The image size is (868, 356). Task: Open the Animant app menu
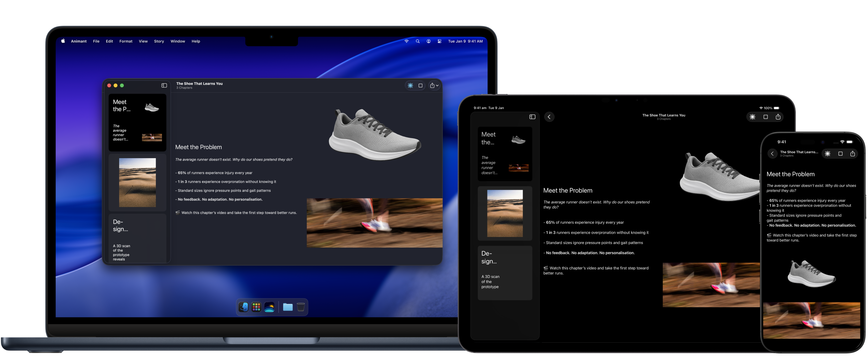(x=79, y=41)
